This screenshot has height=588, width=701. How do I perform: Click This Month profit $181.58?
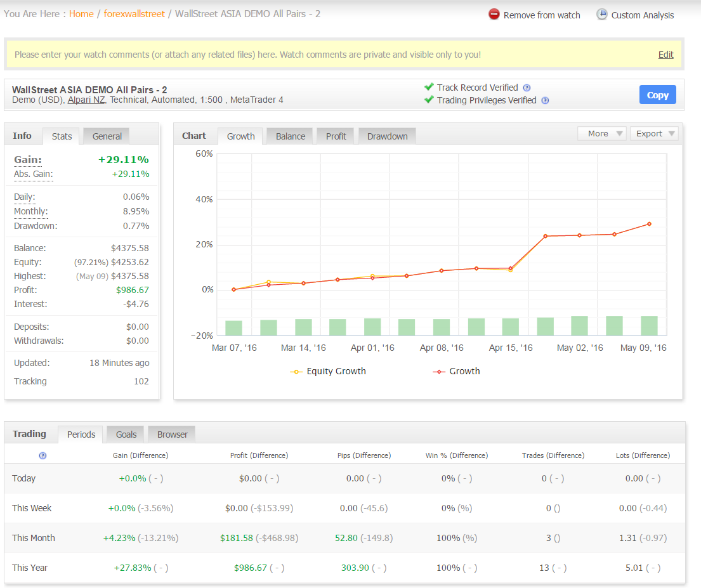(237, 538)
